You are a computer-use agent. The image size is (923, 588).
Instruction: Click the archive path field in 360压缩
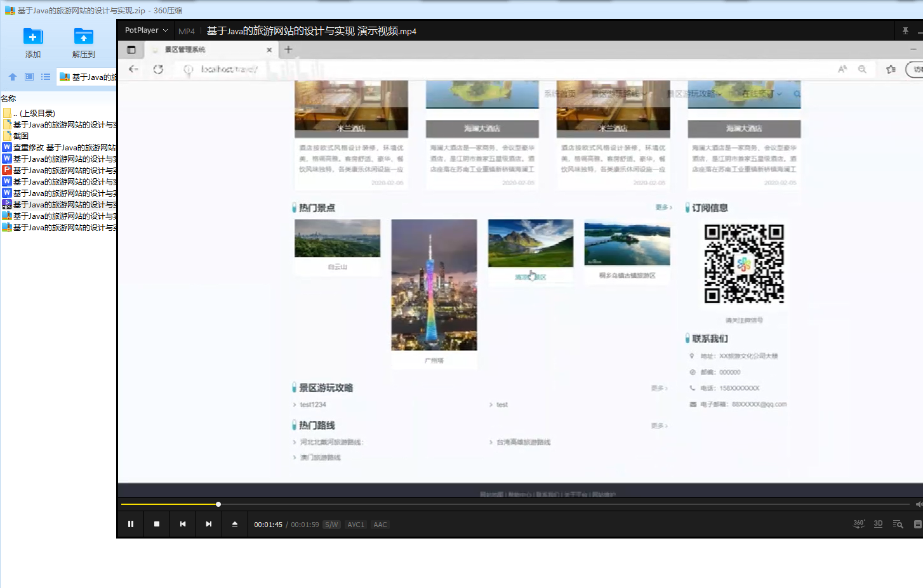pyautogui.click(x=87, y=77)
